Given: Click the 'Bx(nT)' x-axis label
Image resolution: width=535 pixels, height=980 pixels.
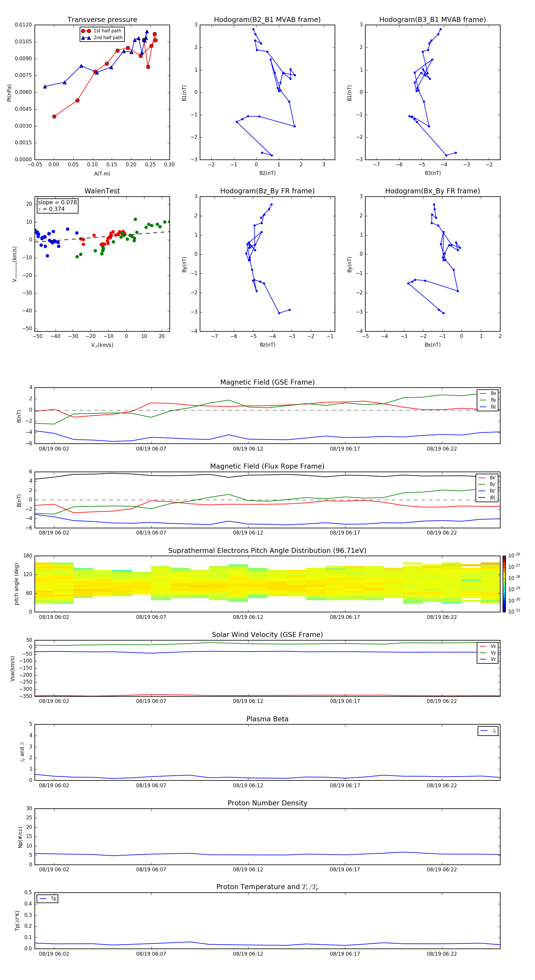Looking at the screenshot, I should pos(432,345).
